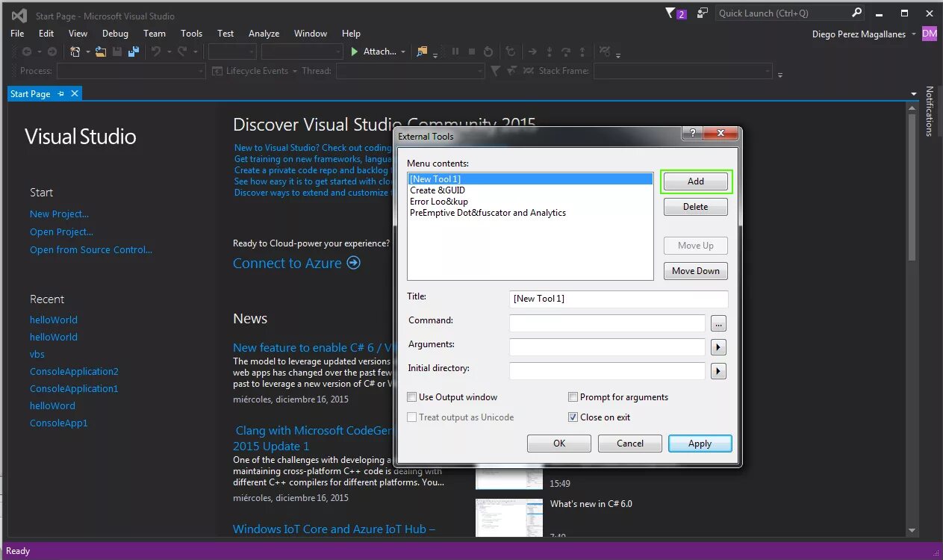
Task: Click the New Project... link on Start Page
Action: 59,214
